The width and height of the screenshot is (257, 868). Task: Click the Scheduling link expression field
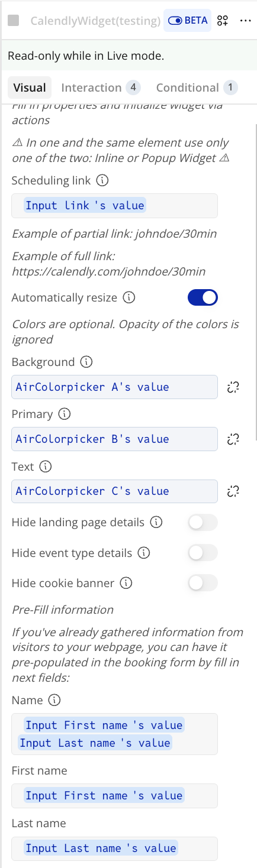point(114,206)
